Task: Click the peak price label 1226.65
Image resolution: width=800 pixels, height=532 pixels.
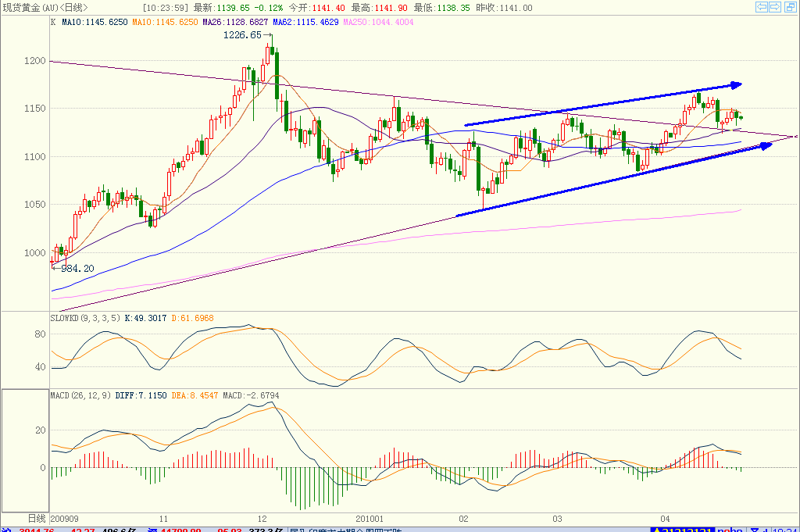Action: pyautogui.click(x=242, y=34)
